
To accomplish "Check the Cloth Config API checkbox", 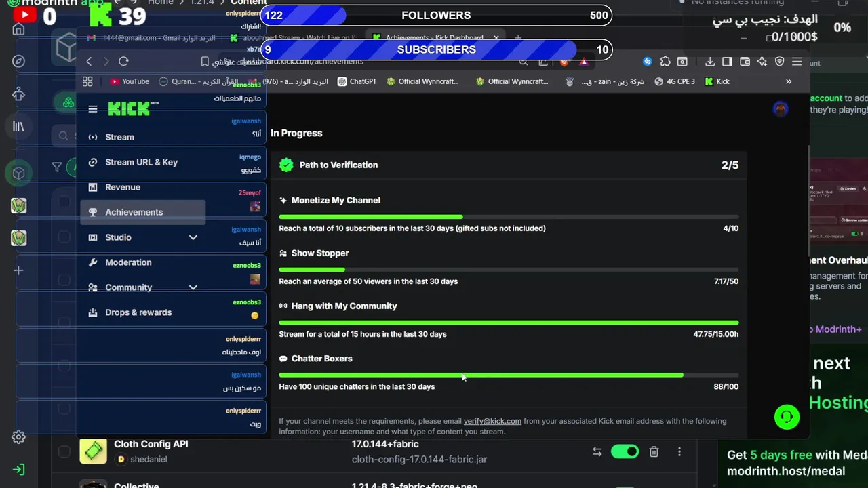I will (64, 451).
